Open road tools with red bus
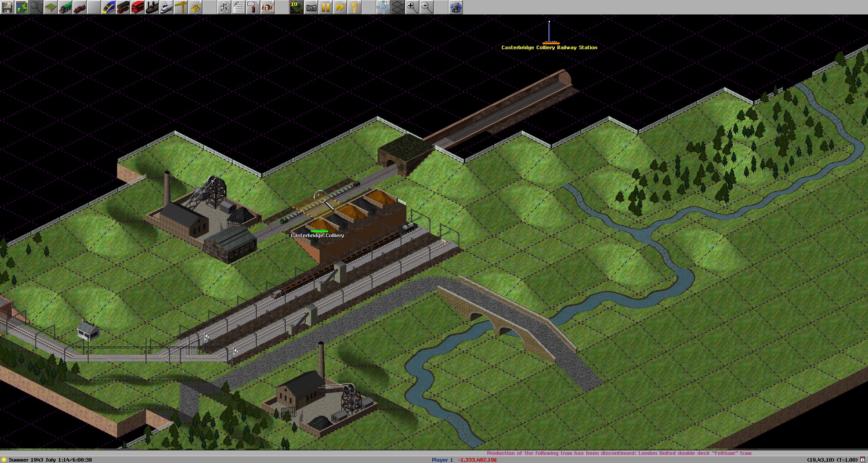The width and height of the screenshot is (868, 463). tap(137, 7)
